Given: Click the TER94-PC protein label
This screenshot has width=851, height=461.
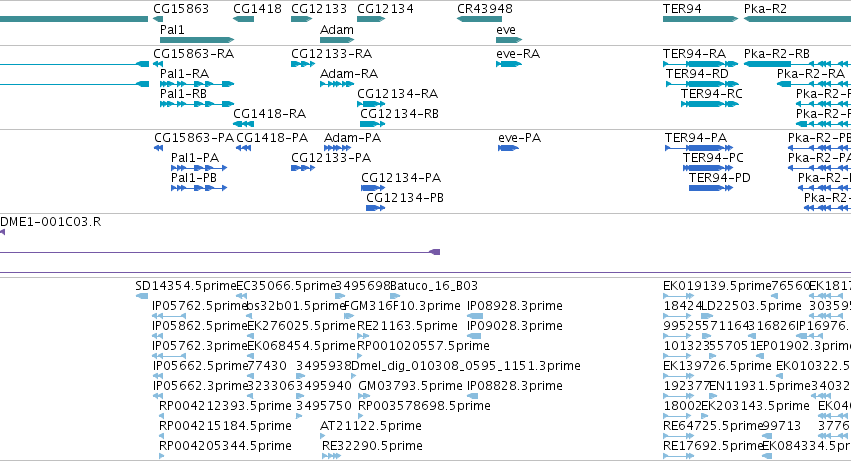Looking at the screenshot, I should point(713,158).
